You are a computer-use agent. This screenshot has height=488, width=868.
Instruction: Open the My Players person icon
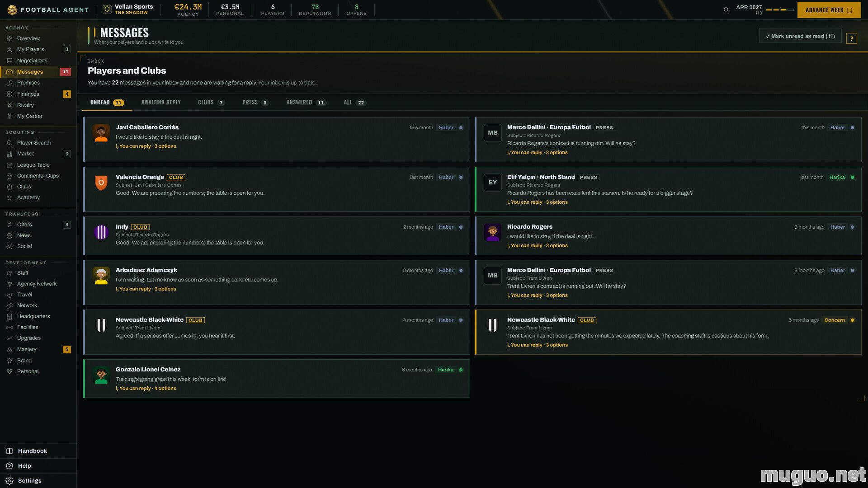click(9, 49)
